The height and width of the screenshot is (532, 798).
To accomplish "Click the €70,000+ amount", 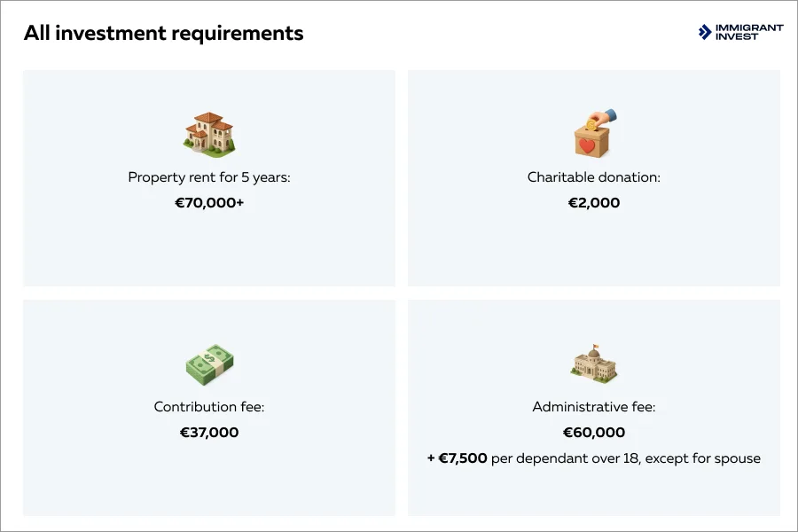I will (x=209, y=203).
